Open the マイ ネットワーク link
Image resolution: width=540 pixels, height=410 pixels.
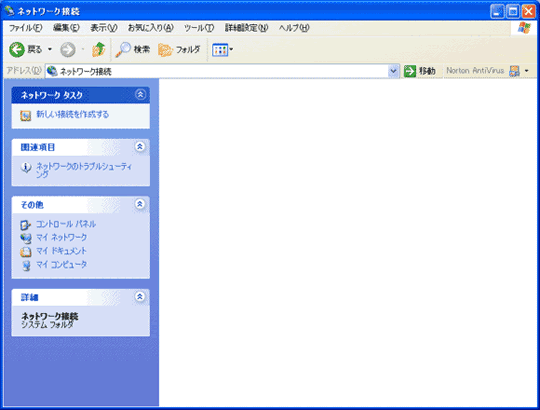coord(62,238)
